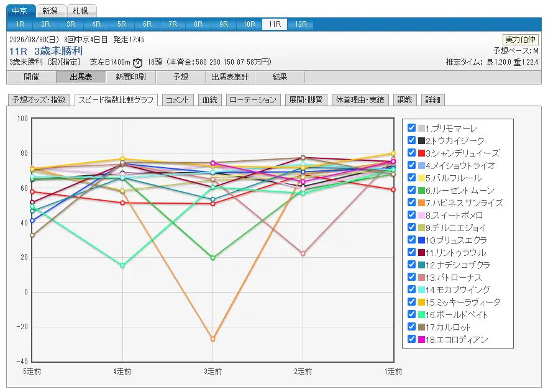This screenshot has width=548, height=392.
Task: Switch to the 予想オッズ・指数 tab
Action: pyautogui.click(x=39, y=100)
